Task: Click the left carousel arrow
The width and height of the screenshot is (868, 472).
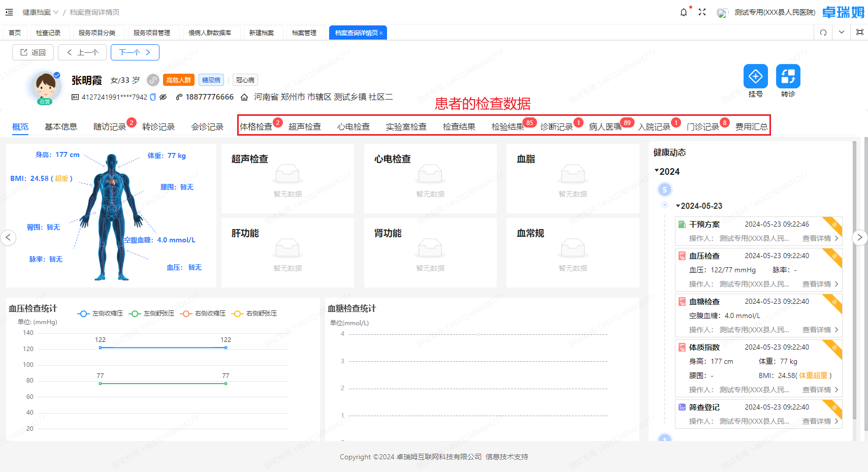Action: pos(8,237)
